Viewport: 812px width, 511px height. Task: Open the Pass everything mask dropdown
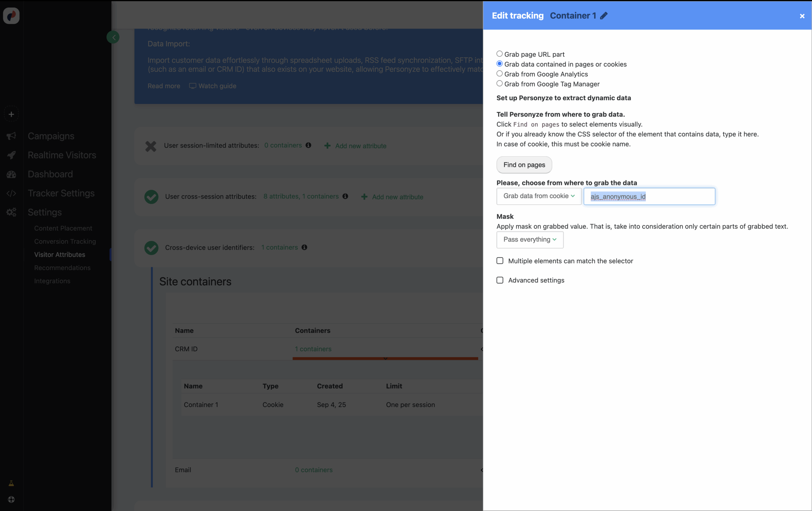tap(530, 240)
